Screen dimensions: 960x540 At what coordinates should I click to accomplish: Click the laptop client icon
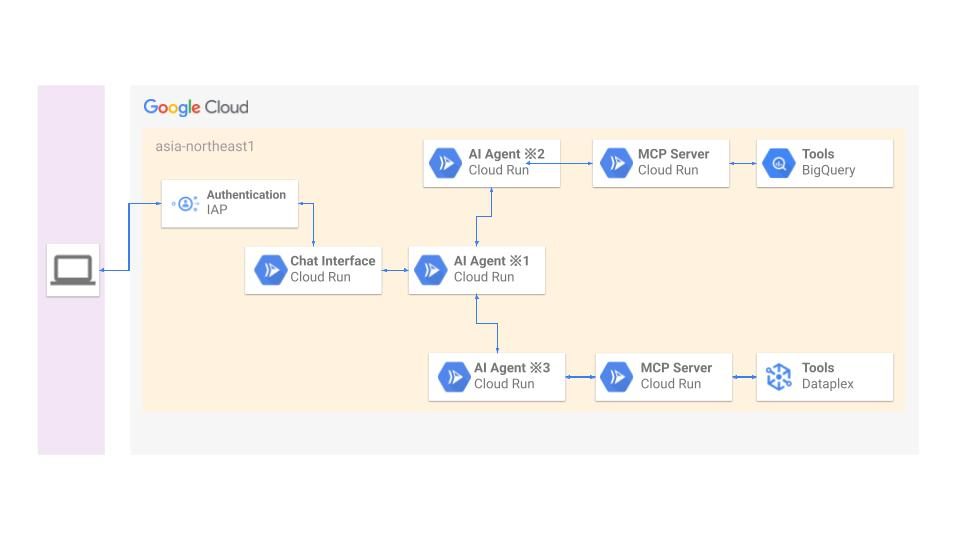point(73,270)
